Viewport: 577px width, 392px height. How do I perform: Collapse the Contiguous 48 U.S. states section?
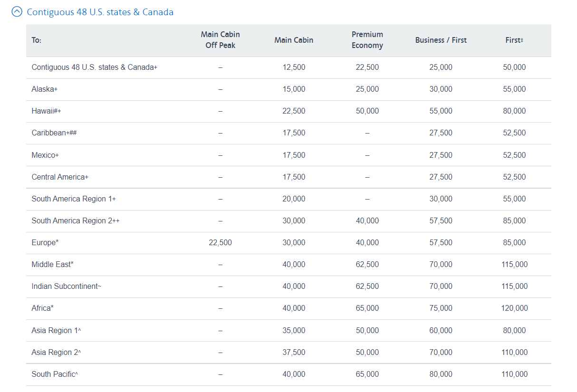click(17, 11)
